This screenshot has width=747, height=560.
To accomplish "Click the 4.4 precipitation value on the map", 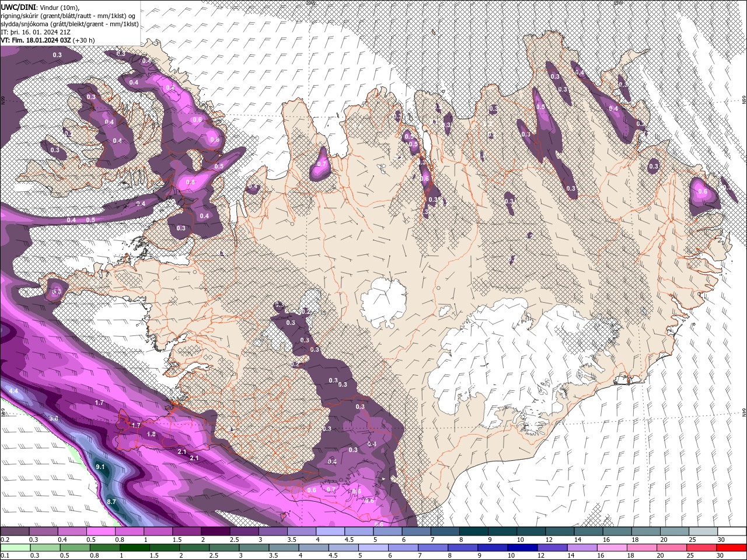I will [x=13, y=390].
